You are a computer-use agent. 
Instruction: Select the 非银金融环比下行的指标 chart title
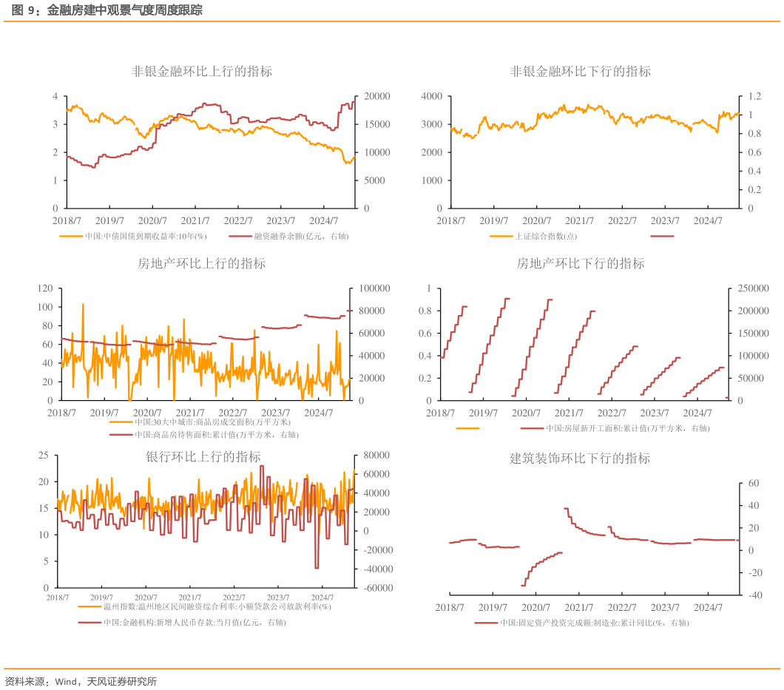pyautogui.click(x=581, y=72)
